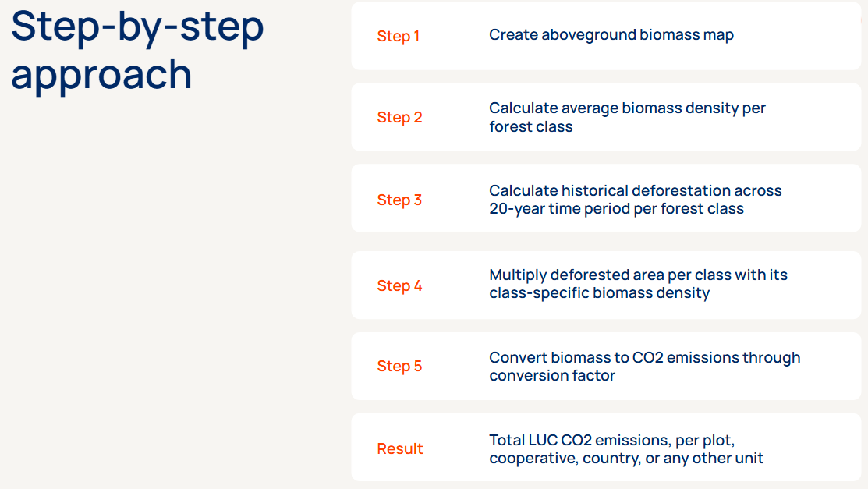The image size is (868, 489).
Task: Click 'Multiply deforested area per class with its' line
Action: [638, 275]
